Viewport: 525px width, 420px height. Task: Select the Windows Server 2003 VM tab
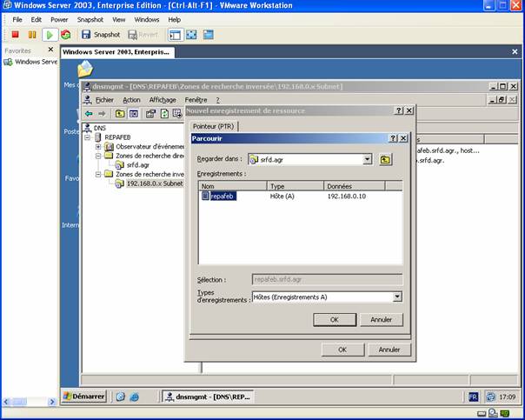(x=116, y=52)
